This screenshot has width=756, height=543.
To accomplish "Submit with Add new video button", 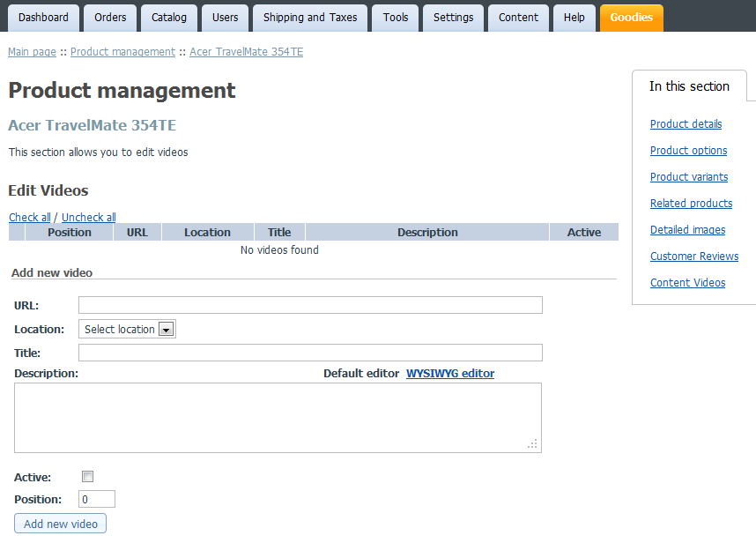I will click(x=60, y=524).
